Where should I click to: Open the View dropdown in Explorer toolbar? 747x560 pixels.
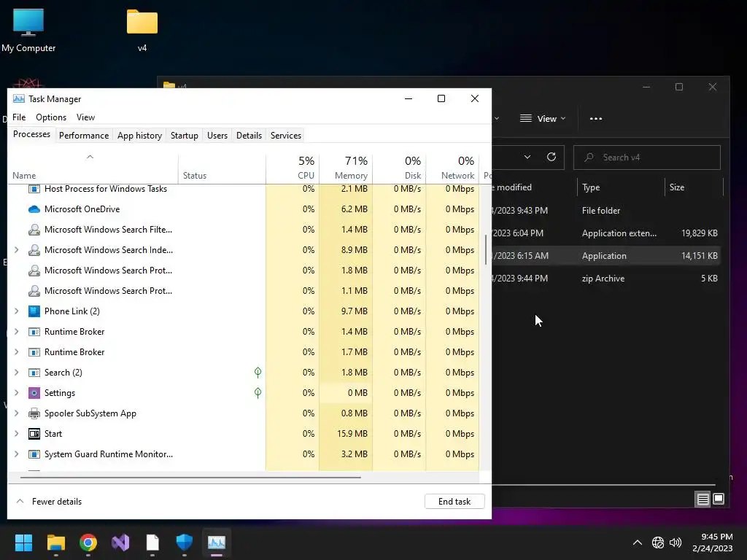pos(543,119)
